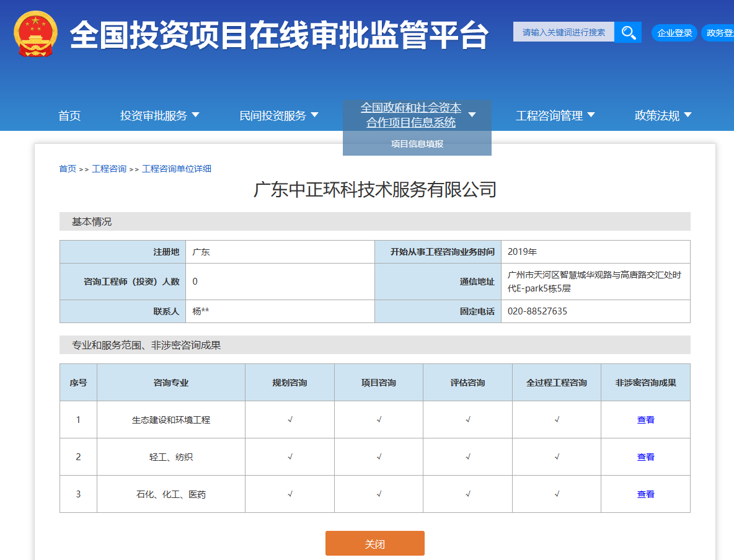734x560 pixels.
Task: Expand the 投资审批服务 dropdown arrow
Action: click(x=196, y=115)
